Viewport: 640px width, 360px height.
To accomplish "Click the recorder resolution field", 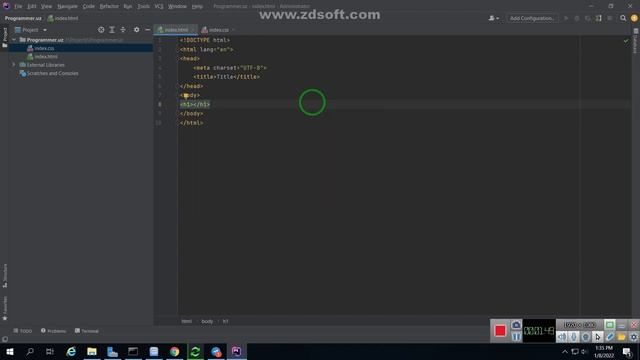I will coord(580,325).
